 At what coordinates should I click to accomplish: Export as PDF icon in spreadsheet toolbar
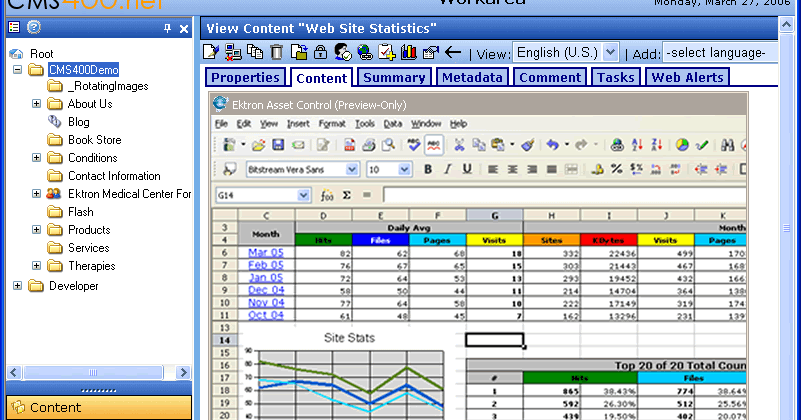(x=349, y=145)
